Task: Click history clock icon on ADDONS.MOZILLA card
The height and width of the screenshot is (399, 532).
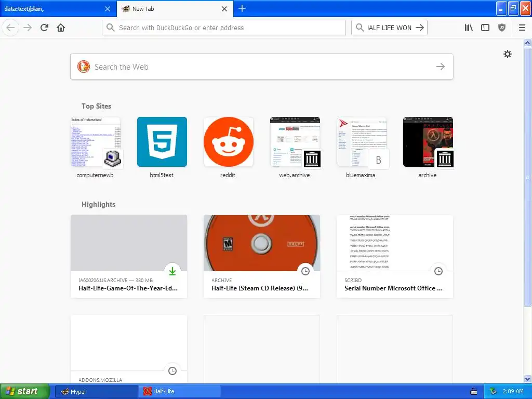Action: 172,371
